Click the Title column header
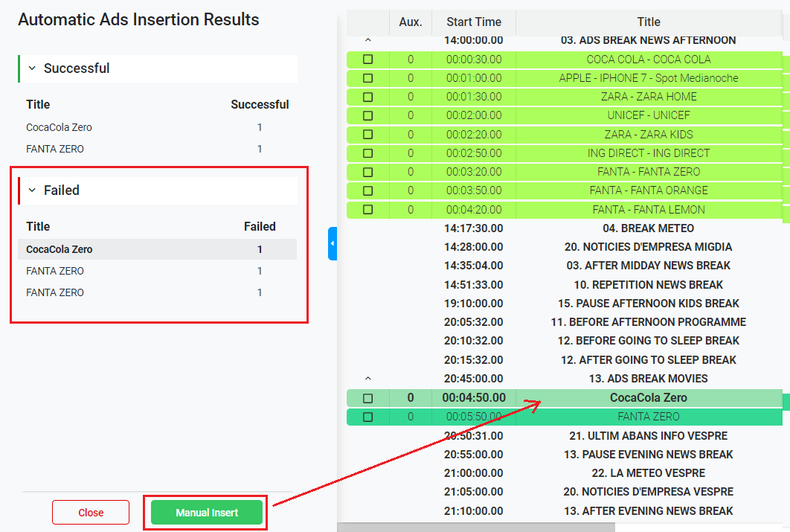 pos(648,22)
